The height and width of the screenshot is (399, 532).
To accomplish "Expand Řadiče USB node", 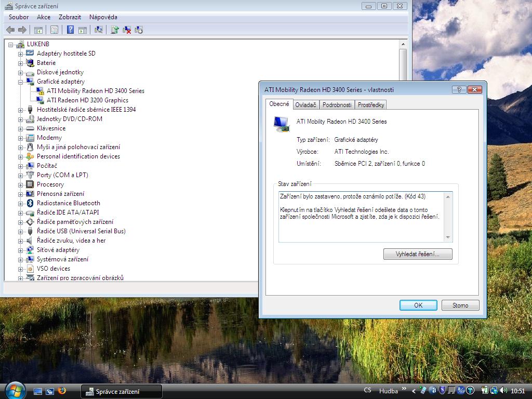I will tap(20, 232).
